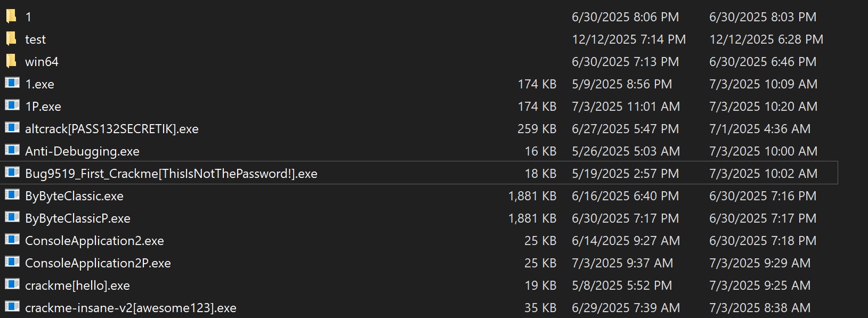Select the crackme[hello].exe application icon

(12, 284)
